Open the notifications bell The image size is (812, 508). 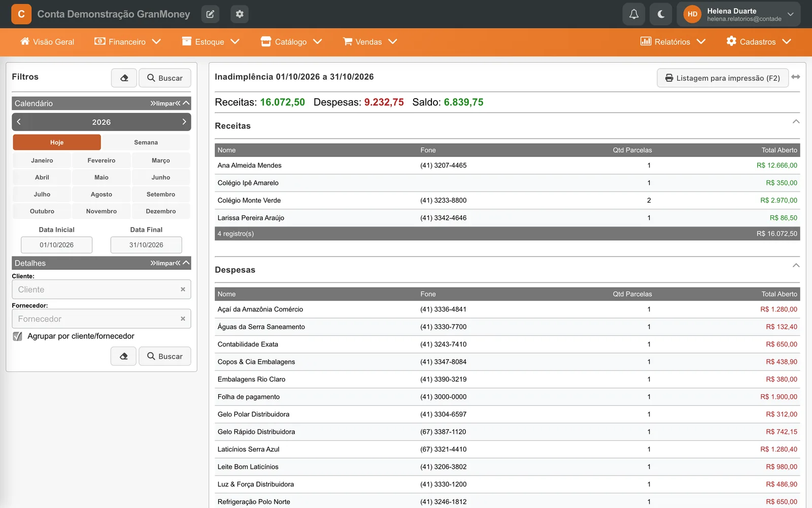click(x=634, y=14)
